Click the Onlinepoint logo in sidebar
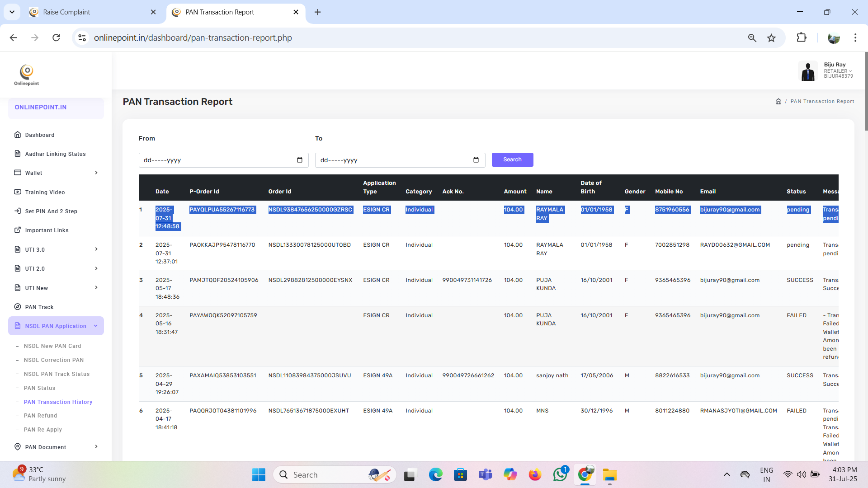The width and height of the screenshot is (868, 488). point(27,75)
